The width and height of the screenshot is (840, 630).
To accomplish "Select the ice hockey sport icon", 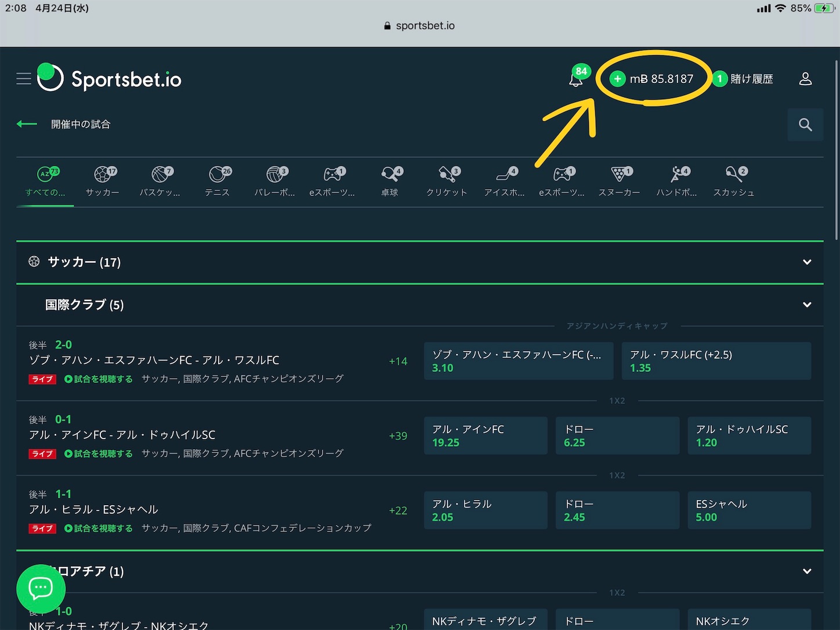I will [505, 173].
